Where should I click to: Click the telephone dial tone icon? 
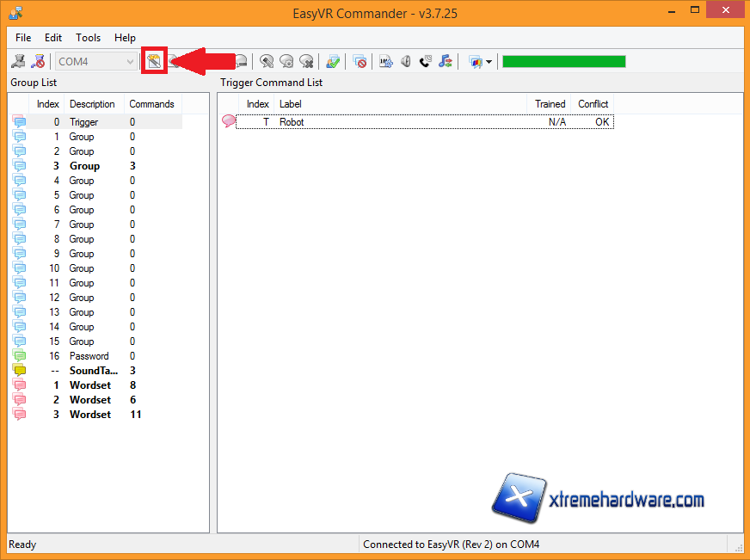tap(425, 62)
